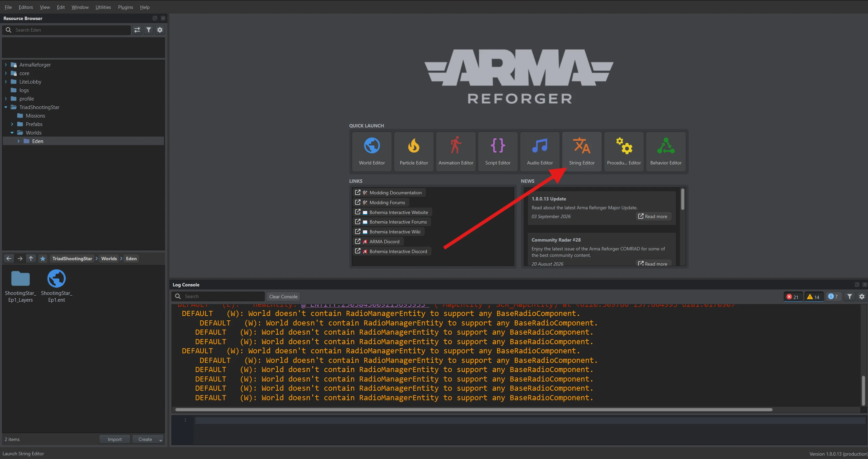Collapse the TriadShootingStar folder
The height and width of the screenshot is (459, 868).
[6, 107]
